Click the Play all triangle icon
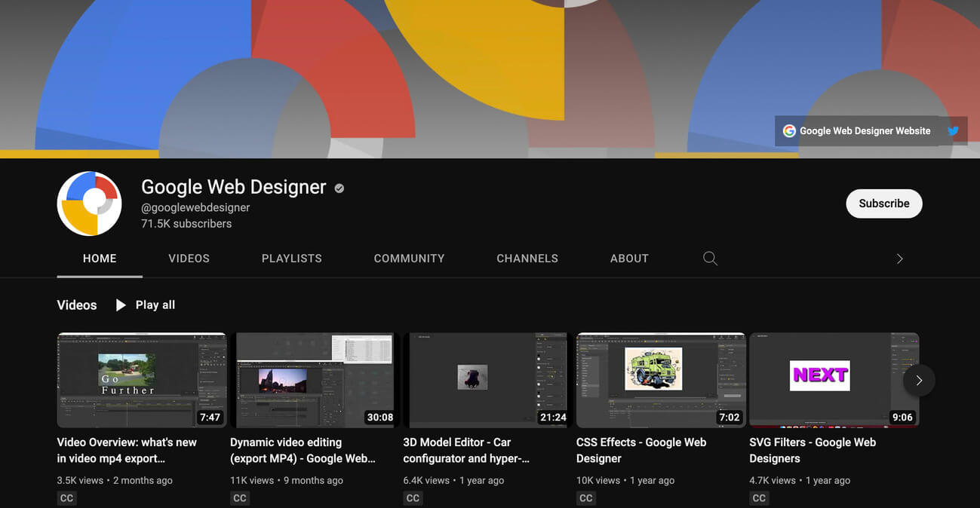 pos(121,305)
